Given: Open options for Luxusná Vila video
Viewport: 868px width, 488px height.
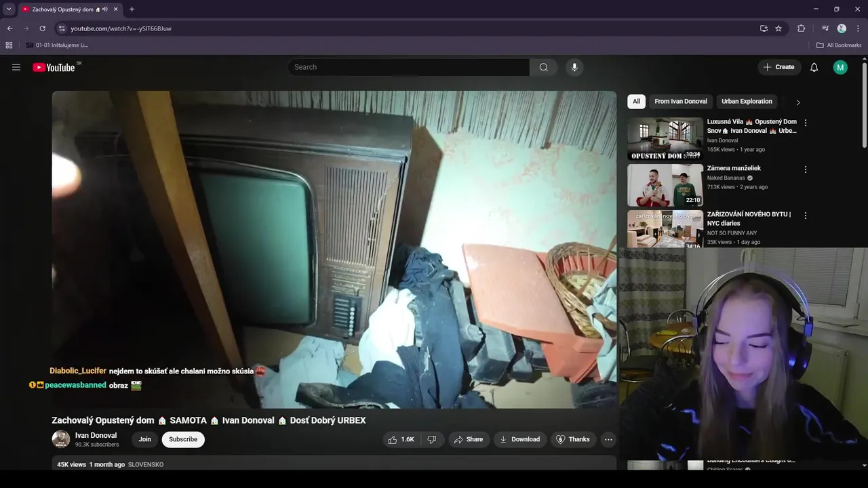Looking at the screenshot, I should click(x=806, y=123).
